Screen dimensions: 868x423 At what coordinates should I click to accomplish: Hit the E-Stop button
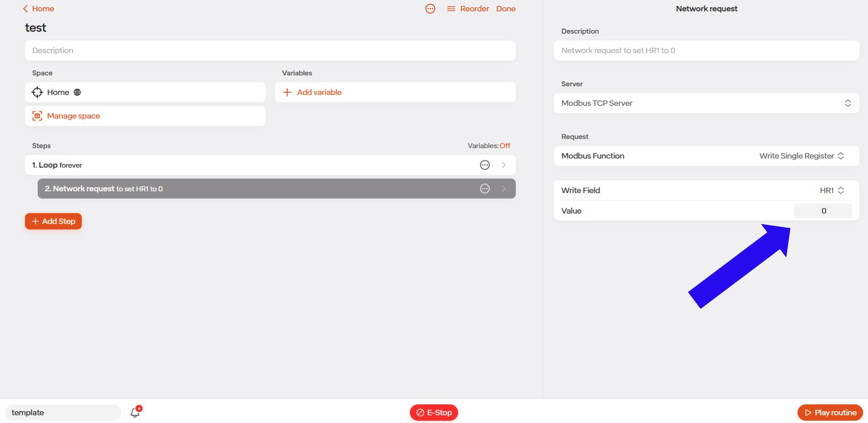(434, 413)
